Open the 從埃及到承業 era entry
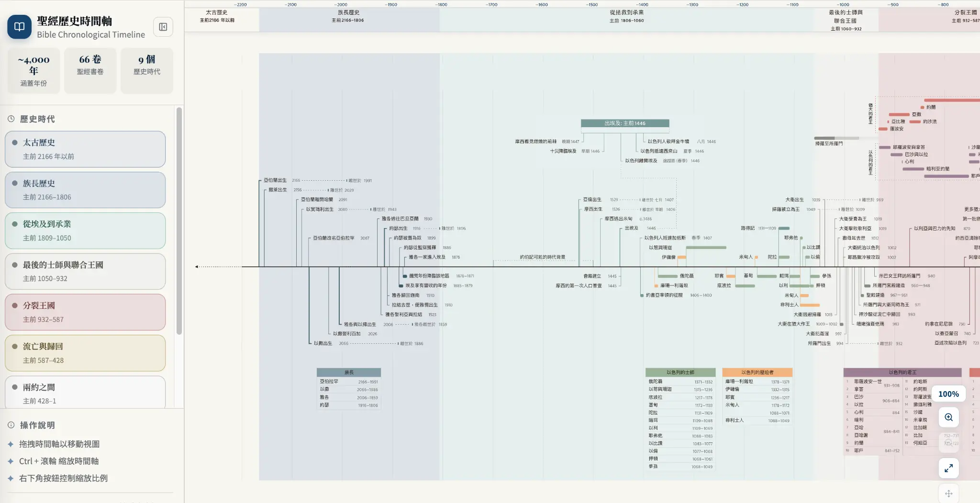The height and width of the screenshot is (503, 980). (85, 231)
